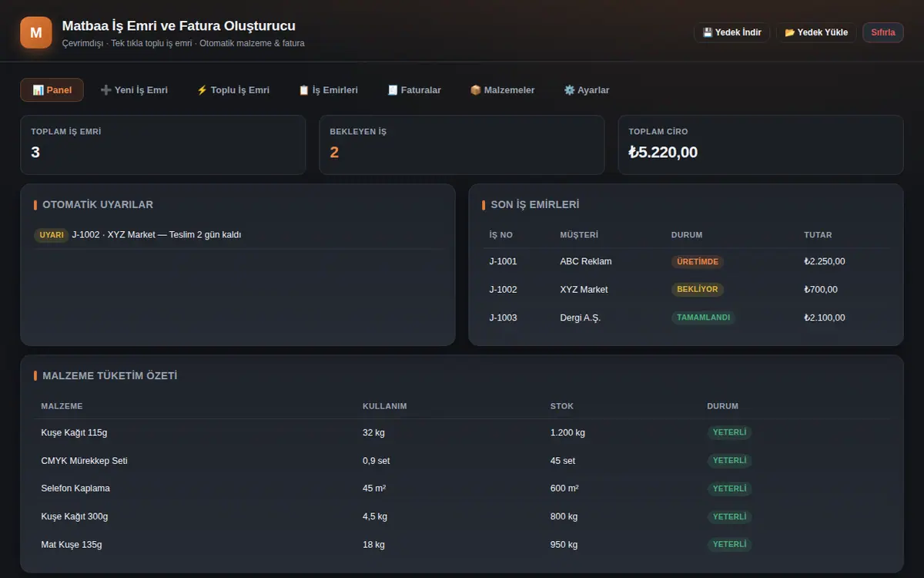
Task: Click the Toplam Ciro summary card
Action: point(761,145)
